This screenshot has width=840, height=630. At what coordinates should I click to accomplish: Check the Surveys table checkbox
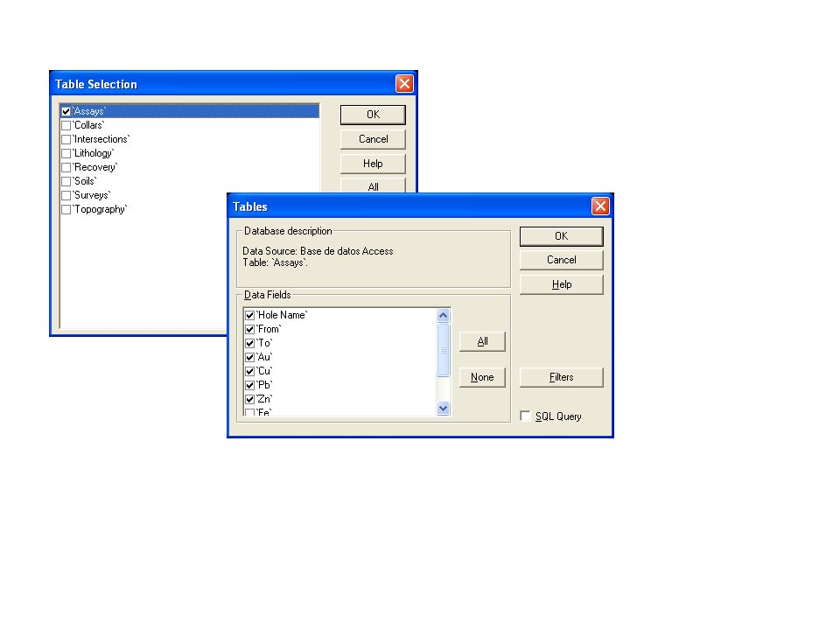click(x=66, y=195)
